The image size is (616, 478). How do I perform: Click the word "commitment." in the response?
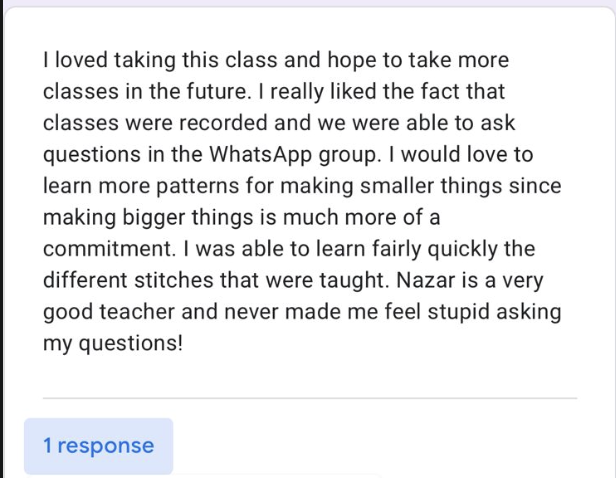click(x=110, y=249)
